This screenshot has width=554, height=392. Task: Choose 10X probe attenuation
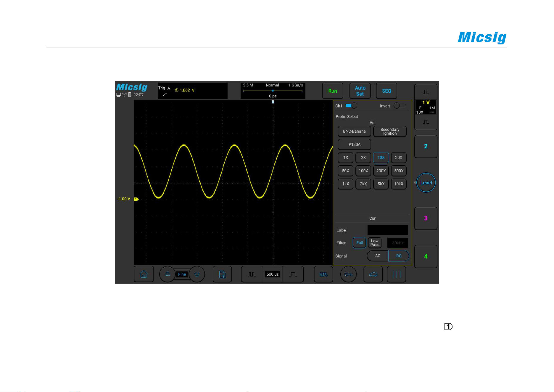point(381,158)
